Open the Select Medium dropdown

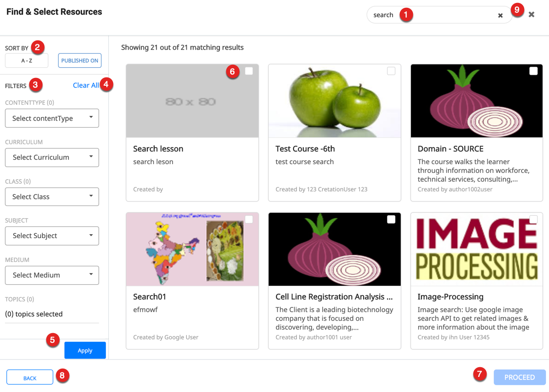[x=52, y=275]
